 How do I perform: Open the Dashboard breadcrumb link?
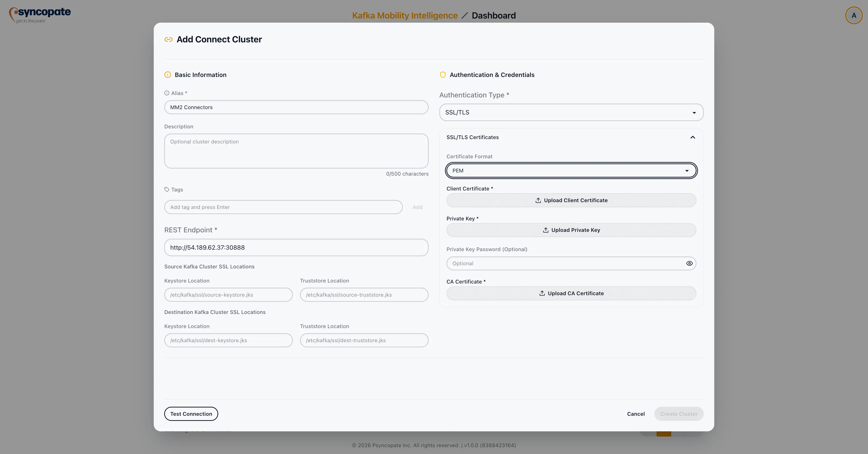click(494, 15)
